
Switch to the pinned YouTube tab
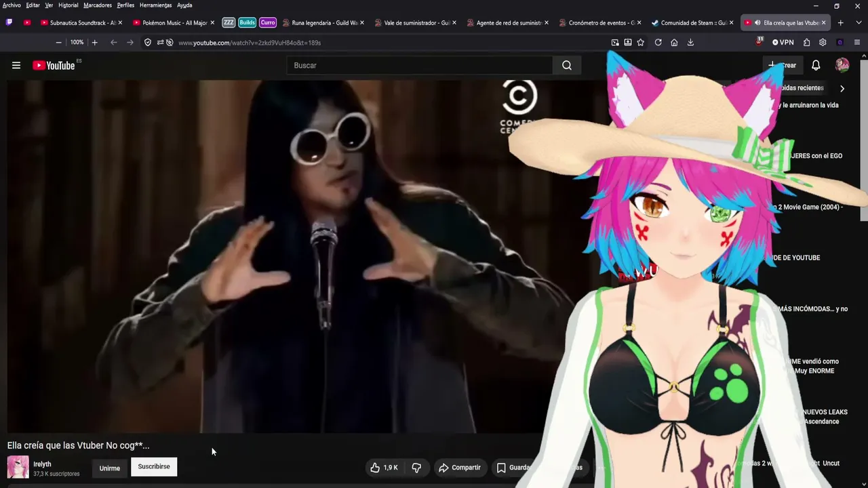pyautogui.click(x=27, y=22)
